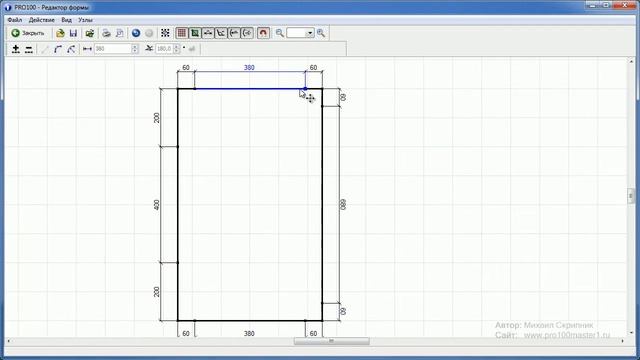Toggle the dimension lines display button
The image size is (640, 360).
pyautogui.click(x=208, y=33)
